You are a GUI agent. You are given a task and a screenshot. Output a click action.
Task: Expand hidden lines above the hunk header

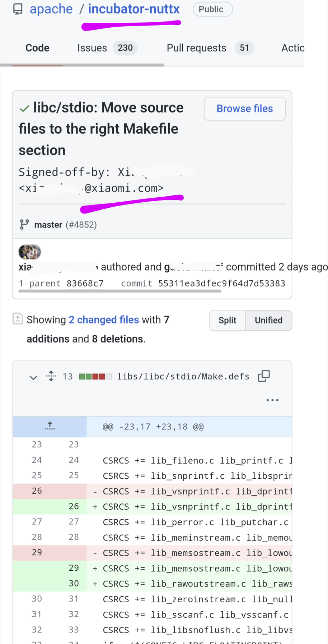[x=50, y=427]
